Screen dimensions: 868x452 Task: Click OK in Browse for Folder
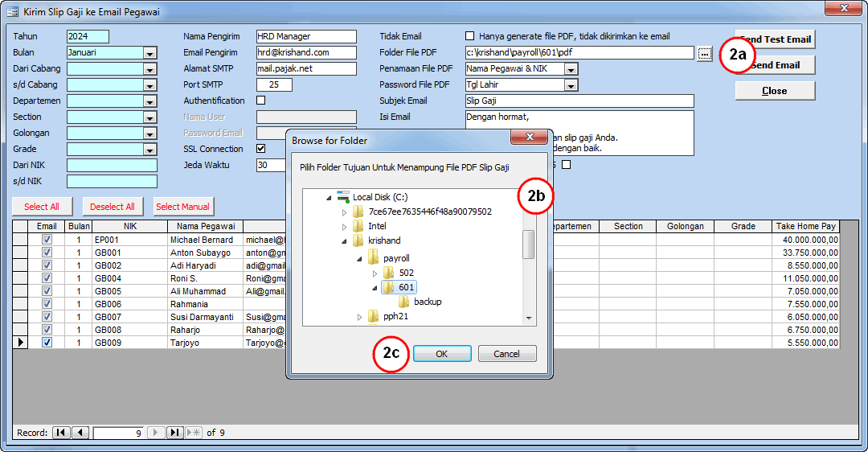(442, 353)
